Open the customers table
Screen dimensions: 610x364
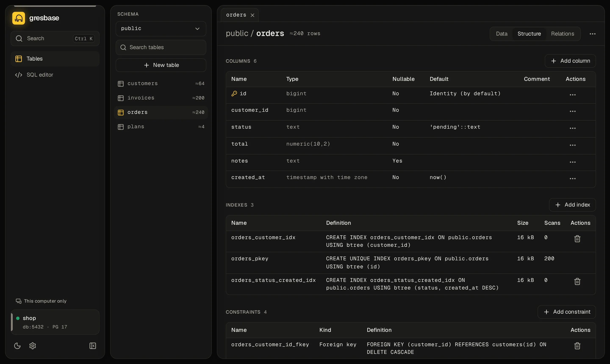point(161,83)
